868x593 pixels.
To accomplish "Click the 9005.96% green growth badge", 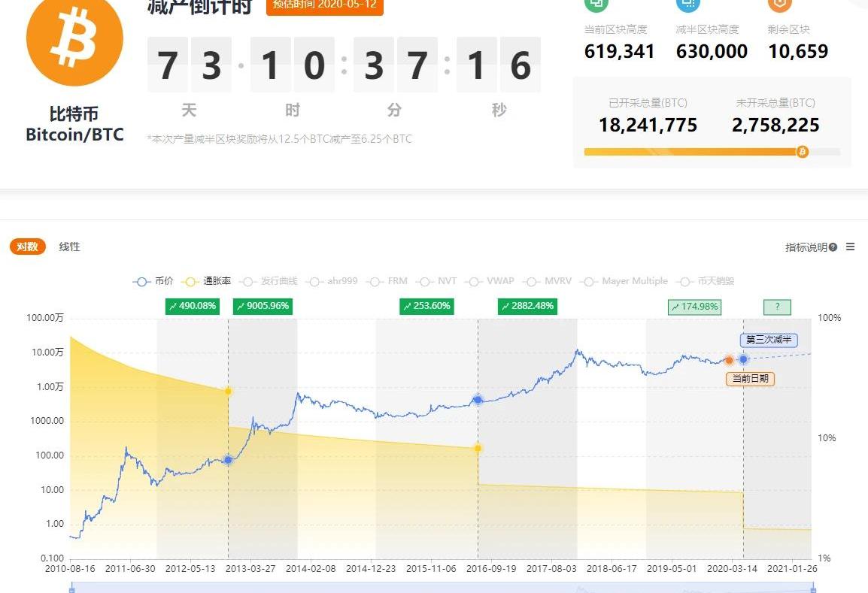I will [x=262, y=306].
